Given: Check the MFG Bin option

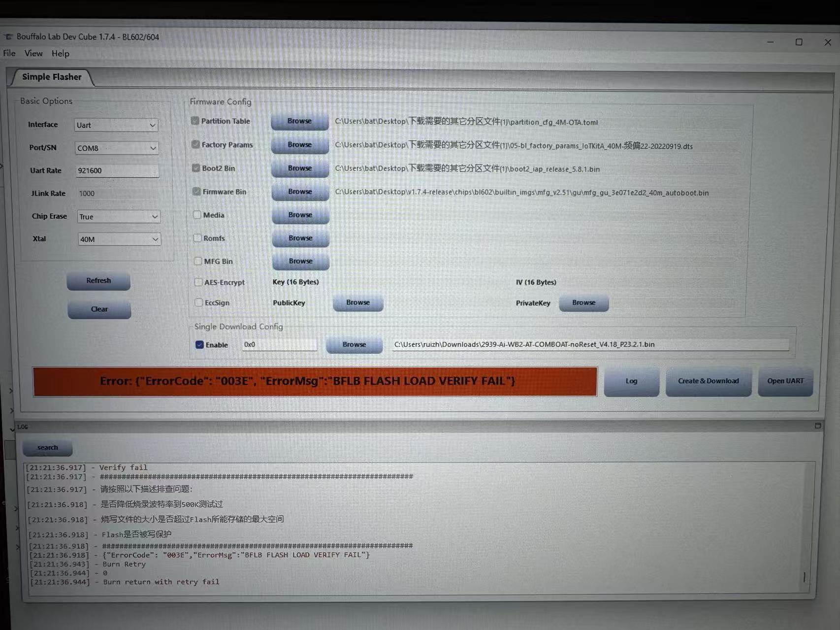Looking at the screenshot, I should tap(198, 261).
